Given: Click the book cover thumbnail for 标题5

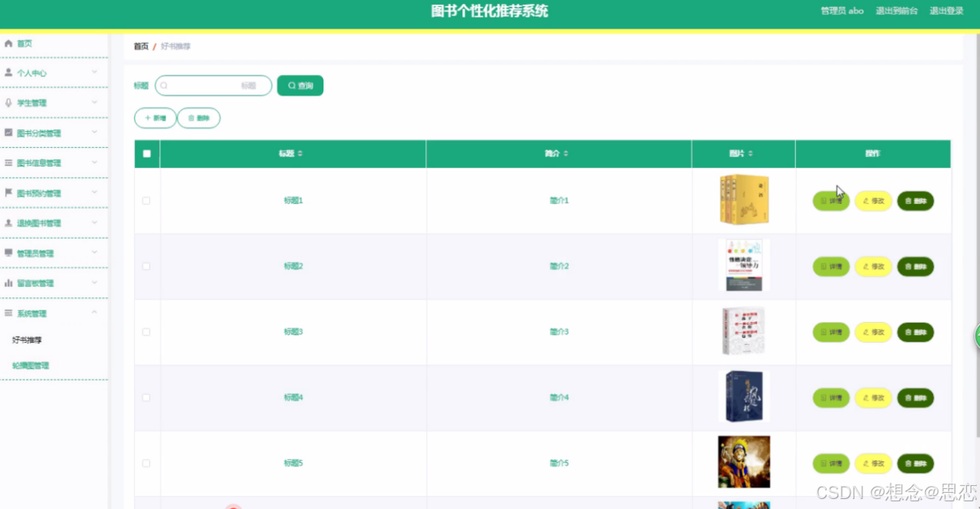Looking at the screenshot, I should point(744,462).
